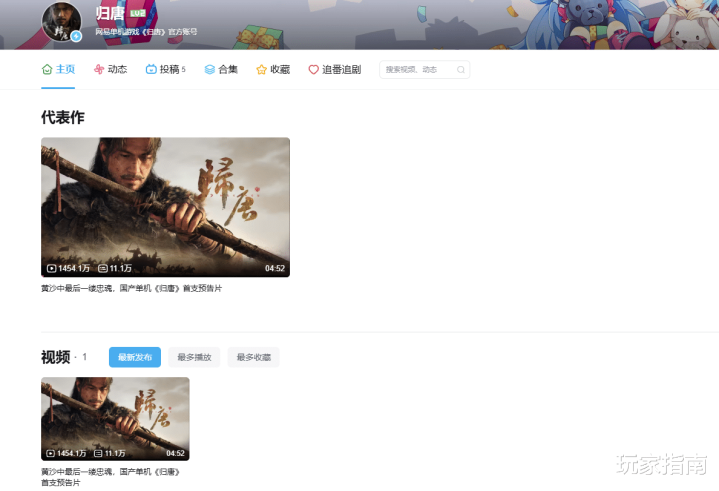719x491 pixels.
Task: Click the lightning verification badge on avatar
Action: tap(77, 36)
